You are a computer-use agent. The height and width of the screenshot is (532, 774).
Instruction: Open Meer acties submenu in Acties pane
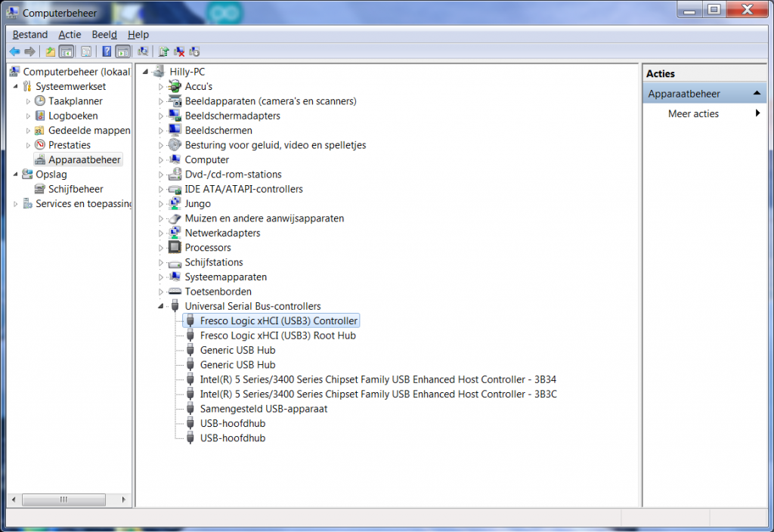[x=693, y=114]
